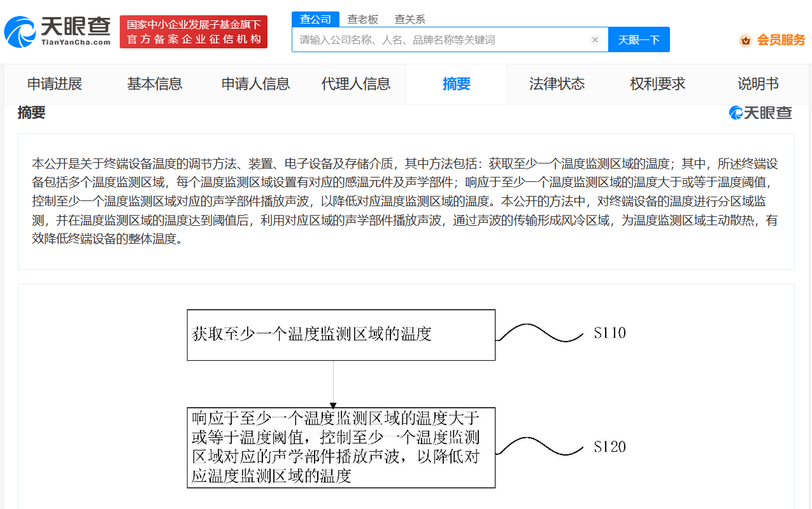Click the TianYanCha logo in header

click(57, 32)
